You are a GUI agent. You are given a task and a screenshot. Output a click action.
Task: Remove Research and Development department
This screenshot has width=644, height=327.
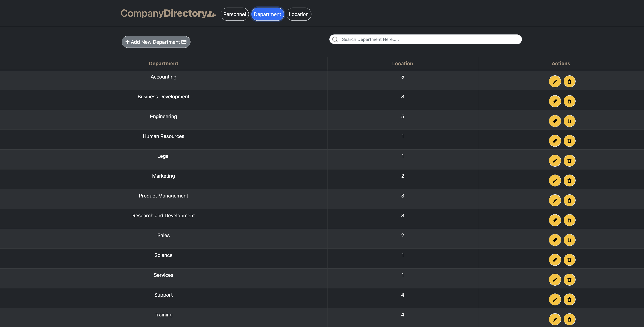[x=569, y=220]
